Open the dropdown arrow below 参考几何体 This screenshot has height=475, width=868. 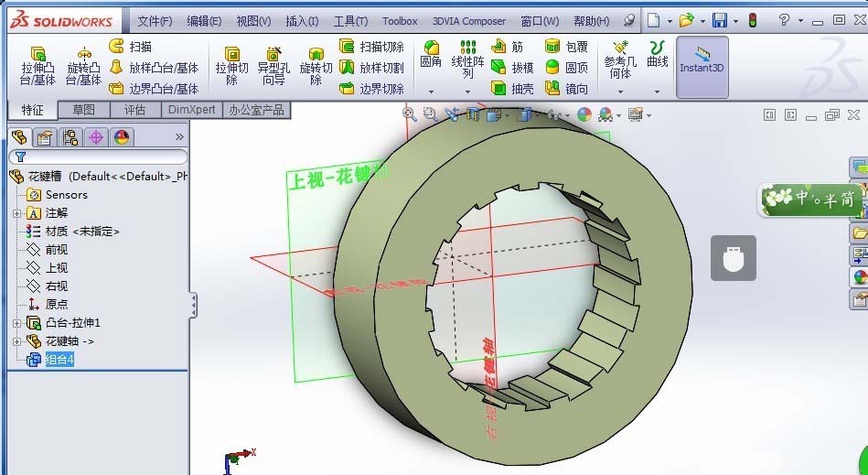coord(620,92)
